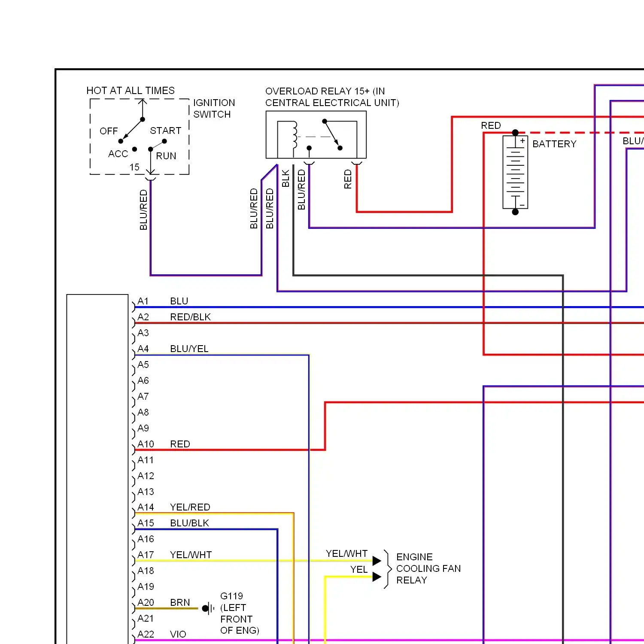
Task: Click YEL/WHT label near cooling fan relay
Action: pyautogui.click(x=346, y=553)
